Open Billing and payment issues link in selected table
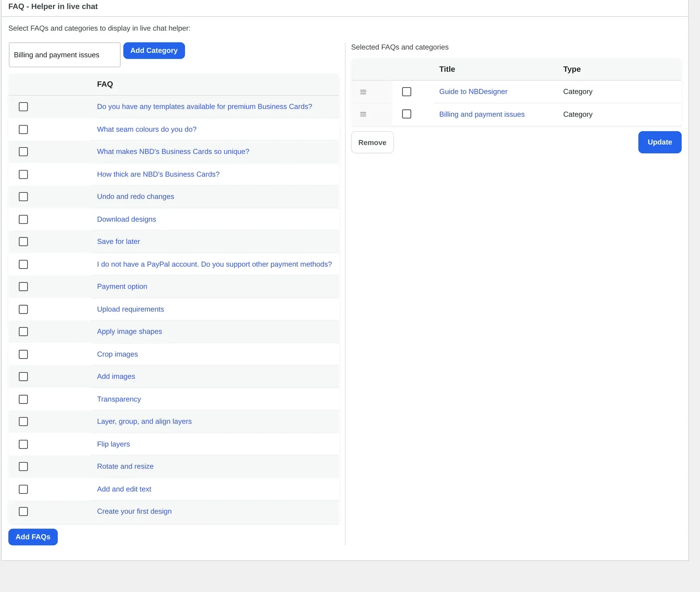Screen dimensions: 700x592 coord(482,115)
